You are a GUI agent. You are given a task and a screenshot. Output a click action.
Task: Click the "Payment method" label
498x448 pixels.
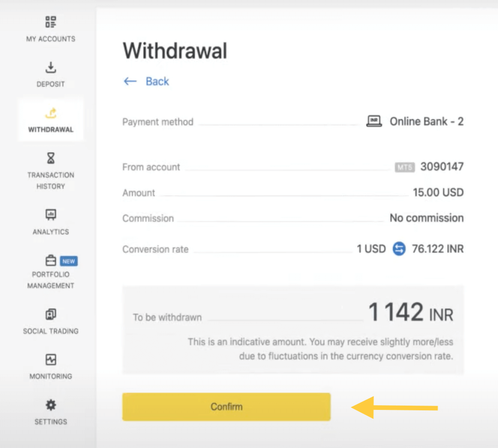coord(158,122)
